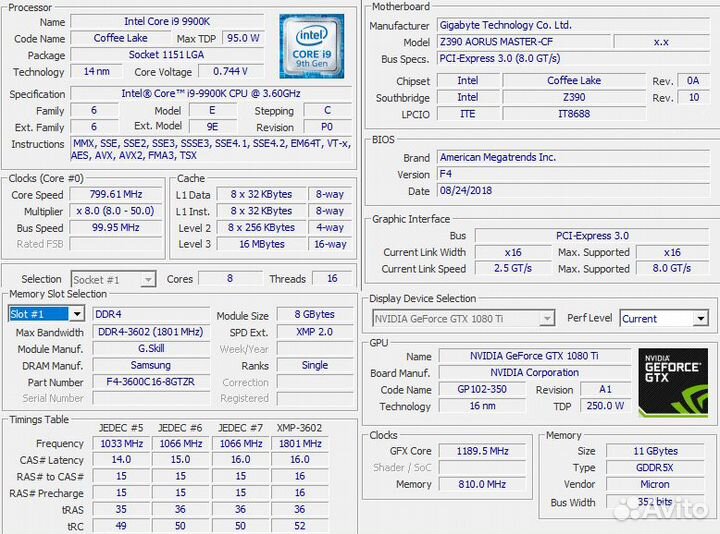
Task: Click the GPU memory vendor Micron
Action: tap(655, 484)
